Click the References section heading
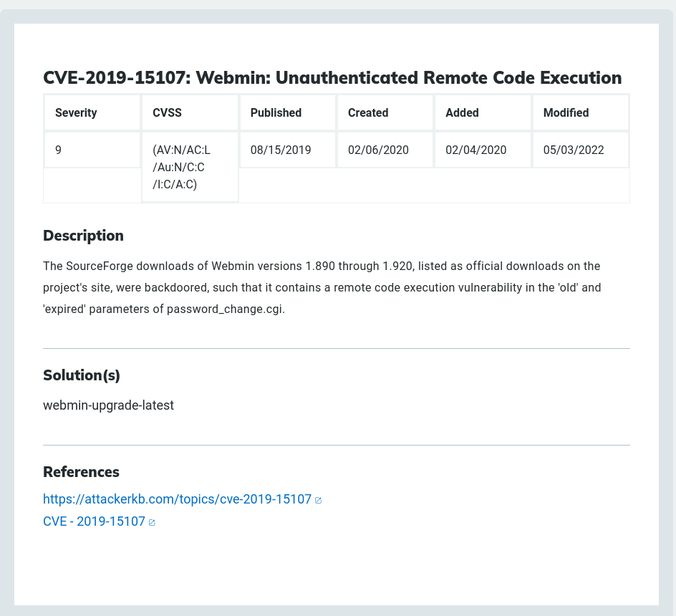The width and height of the screenshot is (676, 616). (81, 472)
